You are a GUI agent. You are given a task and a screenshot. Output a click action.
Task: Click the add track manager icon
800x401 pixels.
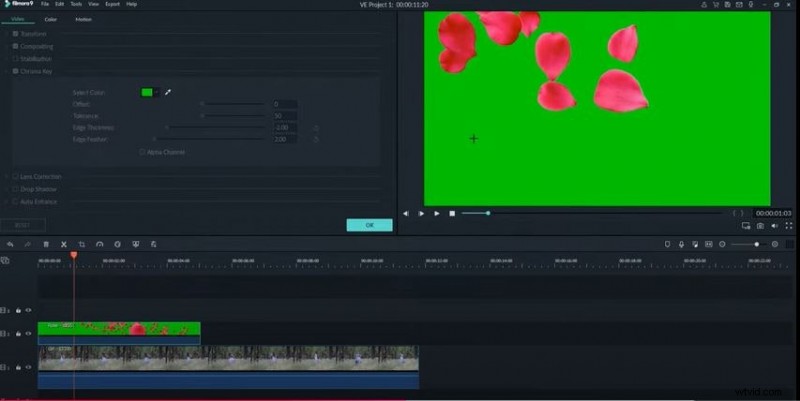(5, 260)
